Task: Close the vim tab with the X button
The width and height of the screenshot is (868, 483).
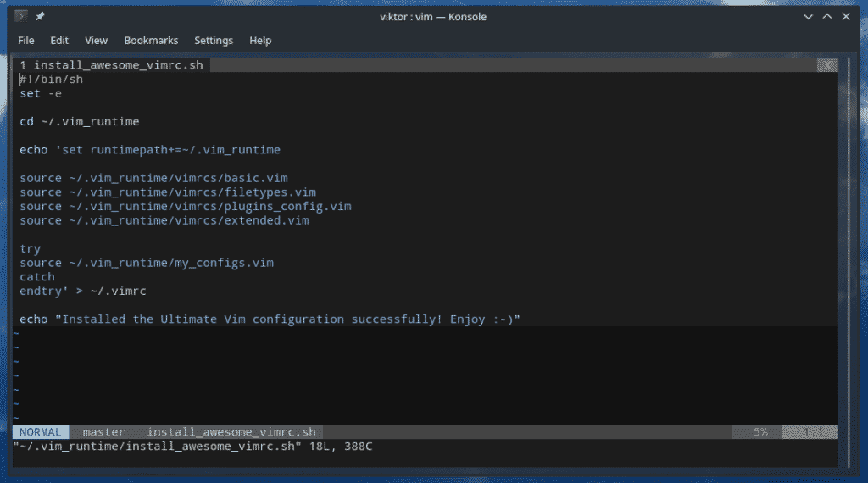Action: 827,65
